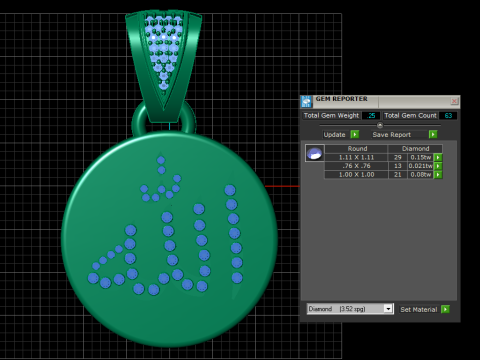
Task: Click the green arrow next to Set Material
Action: (445, 309)
